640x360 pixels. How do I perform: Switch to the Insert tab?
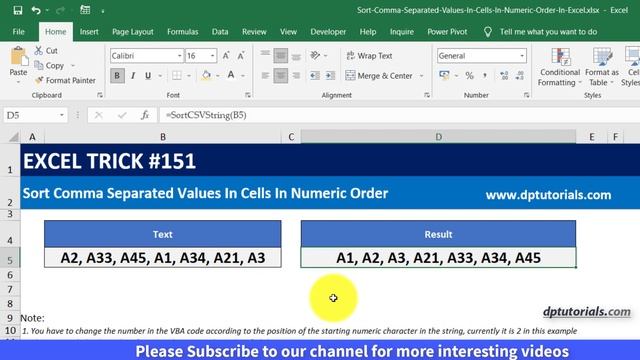point(89,32)
